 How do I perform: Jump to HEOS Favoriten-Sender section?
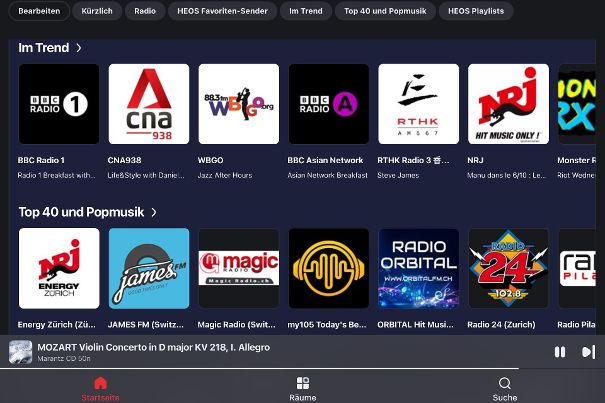222,11
